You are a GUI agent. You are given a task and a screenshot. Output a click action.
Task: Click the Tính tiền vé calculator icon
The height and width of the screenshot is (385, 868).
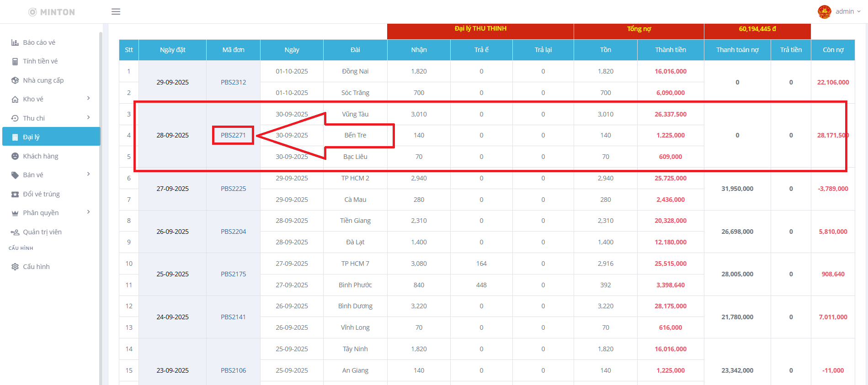(x=15, y=61)
